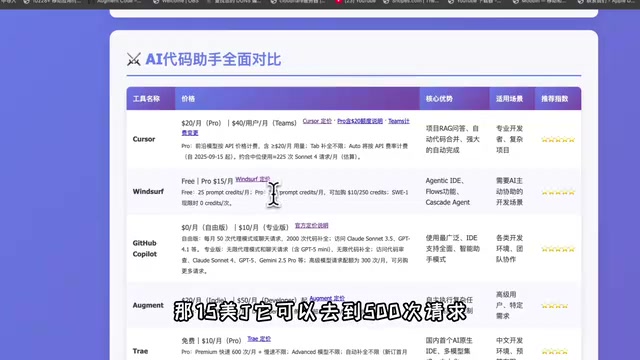Open the Windsurf 定价 link
Viewport: 640px width, 360px height.
253,179
